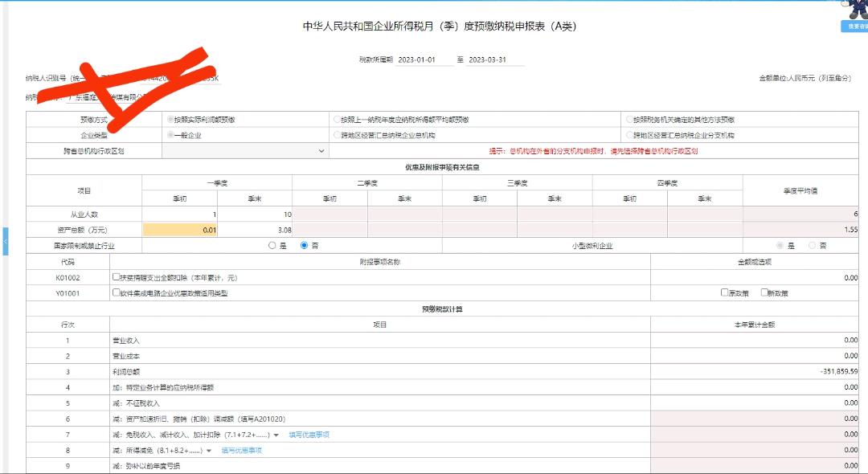Click 填写优惠事项 link in row 7
The width and height of the screenshot is (868, 474).
(x=309, y=435)
